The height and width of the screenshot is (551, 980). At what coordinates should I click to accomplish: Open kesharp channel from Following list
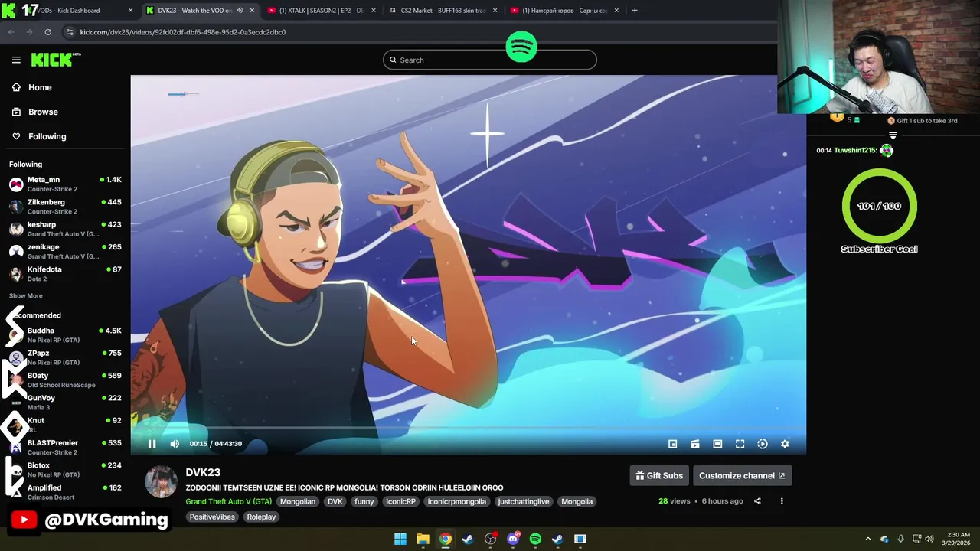tap(65, 229)
